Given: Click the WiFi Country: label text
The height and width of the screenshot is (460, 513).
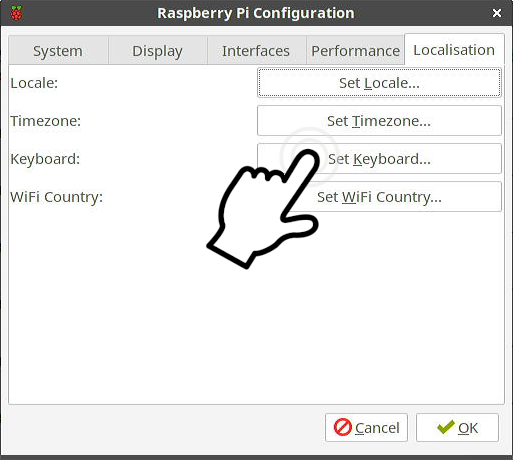Looking at the screenshot, I should [57, 197].
